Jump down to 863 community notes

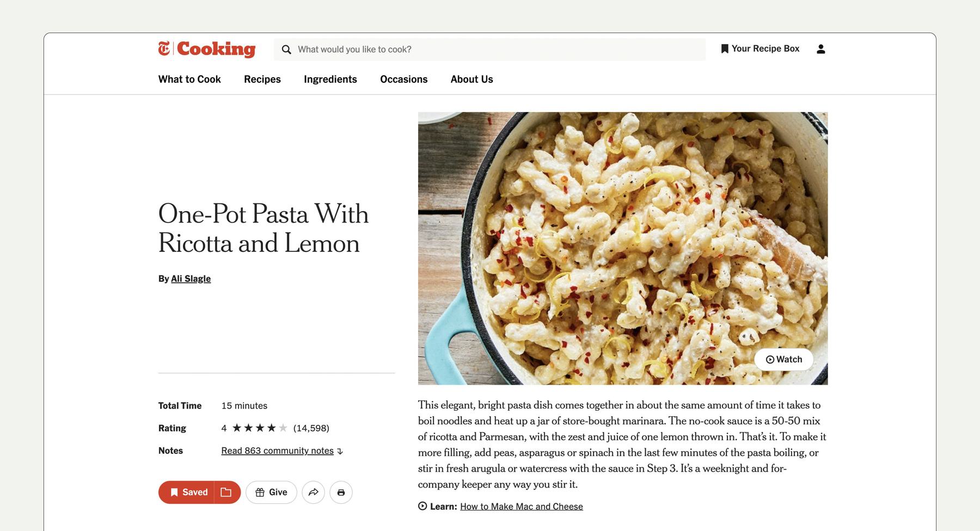tap(278, 450)
